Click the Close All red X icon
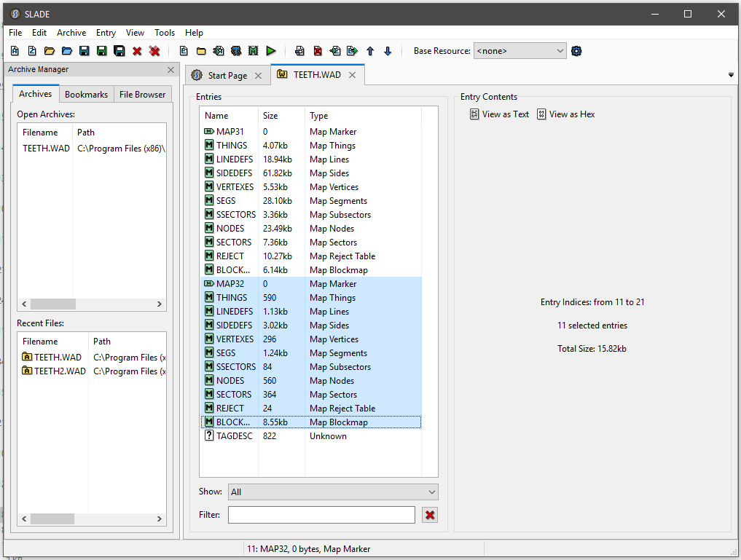Screen dimensions: 741x560 click(x=154, y=51)
